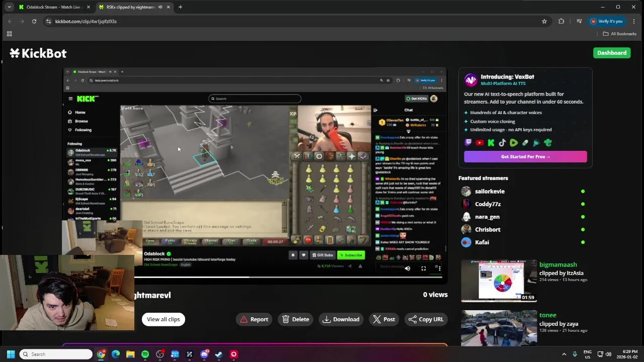Post the clip to X

(x=384, y=319)
